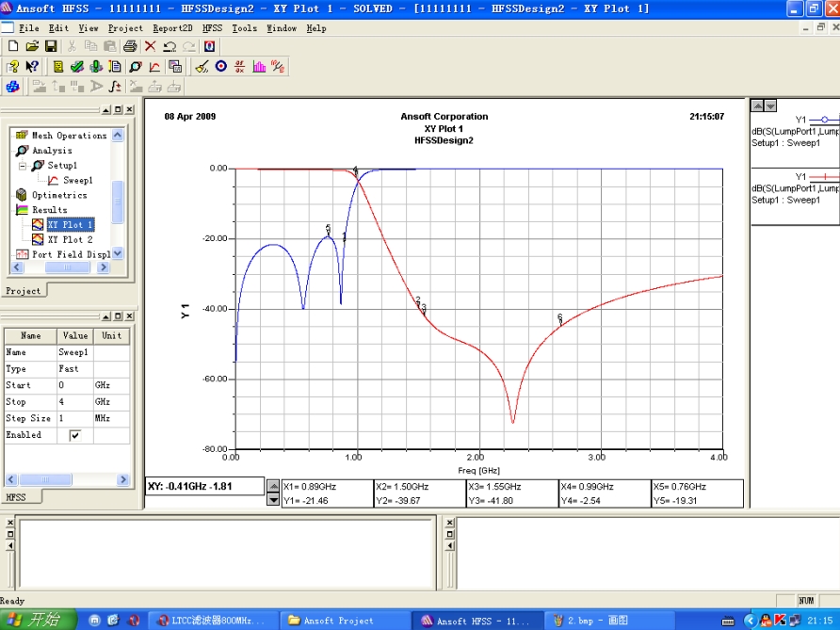Screen dimensions: 840x630
Task: Click project tree scroll down arrow
Action: click(118, 253)
